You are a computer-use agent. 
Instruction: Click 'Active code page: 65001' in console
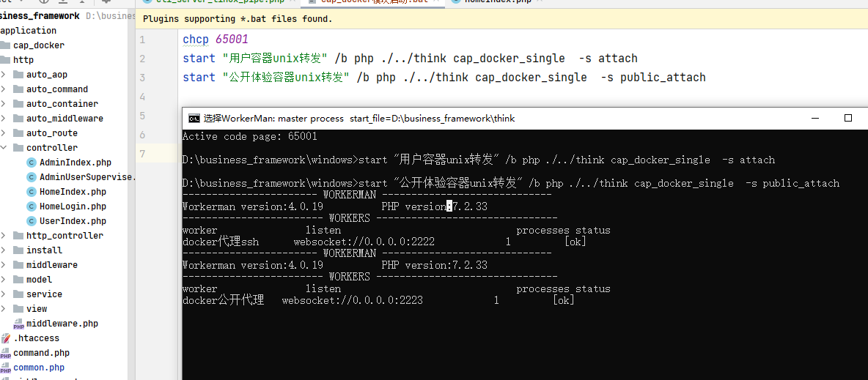pyautogui.click(x=250, y=137)
